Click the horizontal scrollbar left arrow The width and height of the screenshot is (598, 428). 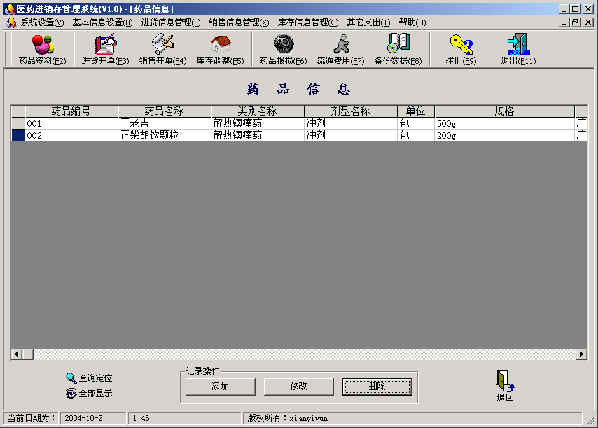16,354
